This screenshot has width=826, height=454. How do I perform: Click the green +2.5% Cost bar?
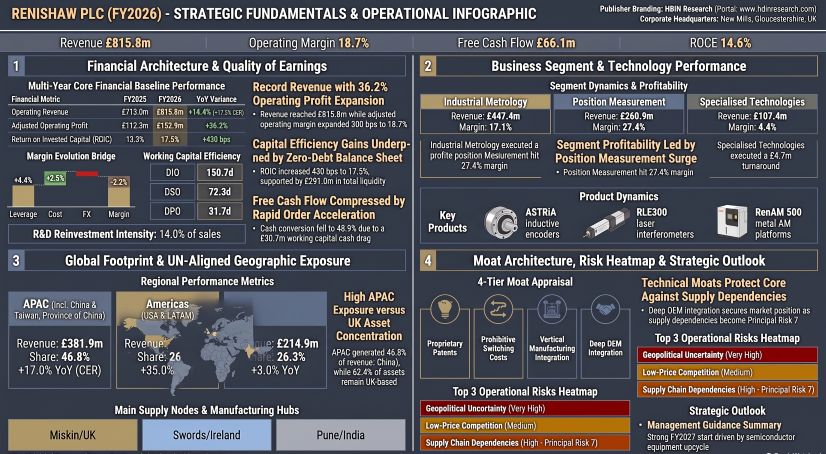(55, 178)
